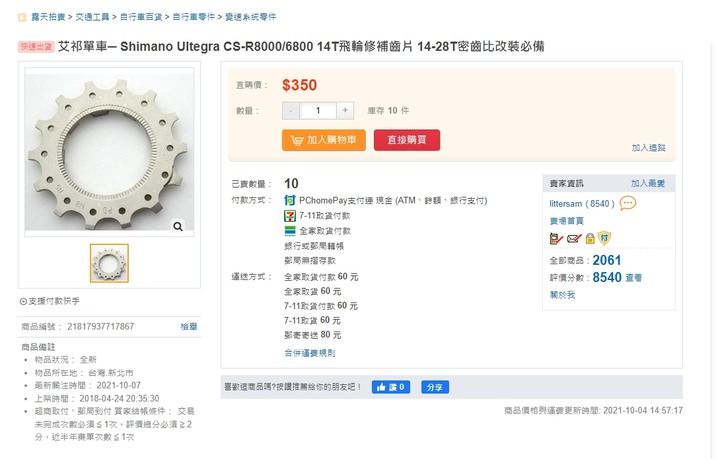Select the sprocket thumbnail image
720x459 pixels.
point(109,263)
